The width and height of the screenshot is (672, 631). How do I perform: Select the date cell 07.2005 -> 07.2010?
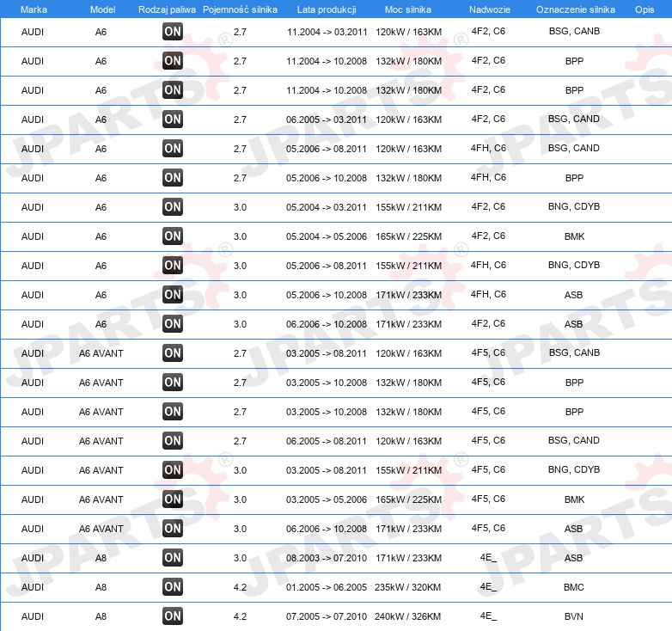pyautogui.click(x=327, y=616)
